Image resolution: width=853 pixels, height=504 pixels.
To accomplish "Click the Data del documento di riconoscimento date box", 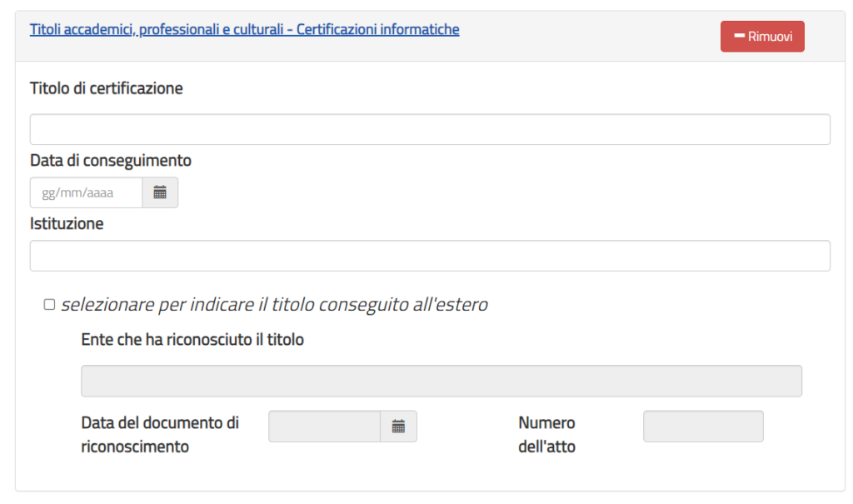I will (325, 427).
